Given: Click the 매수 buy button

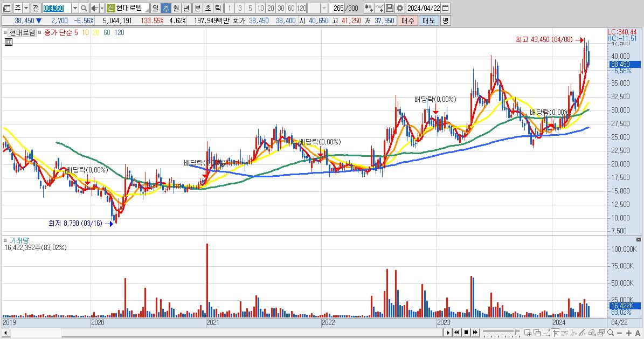Looking at the screenshot, I should tap(408, 20).
